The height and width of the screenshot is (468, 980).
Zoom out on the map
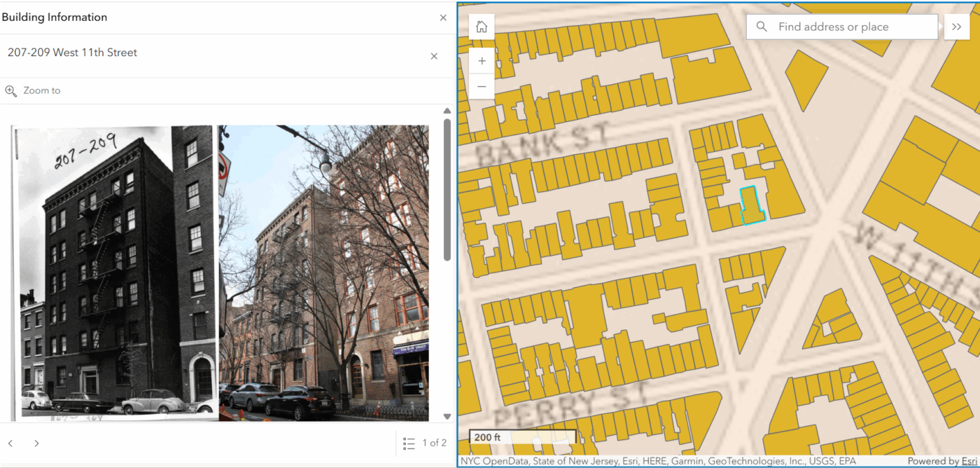482,87
